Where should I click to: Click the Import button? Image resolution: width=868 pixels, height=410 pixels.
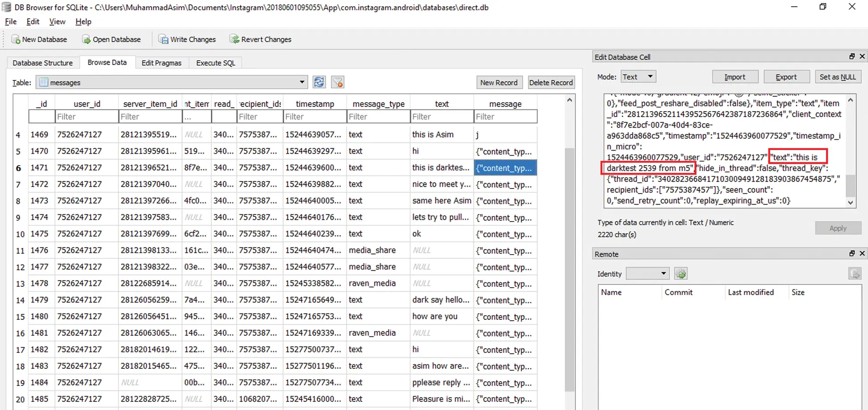[x=735, y=77]
